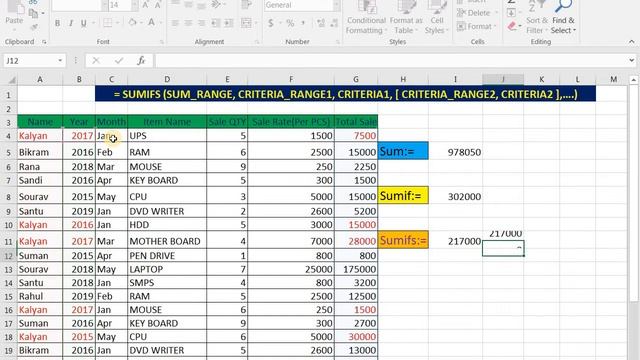This screenshot has height=360, width=640.
Task: Apply font color letter A
Action: pos(151,23)
